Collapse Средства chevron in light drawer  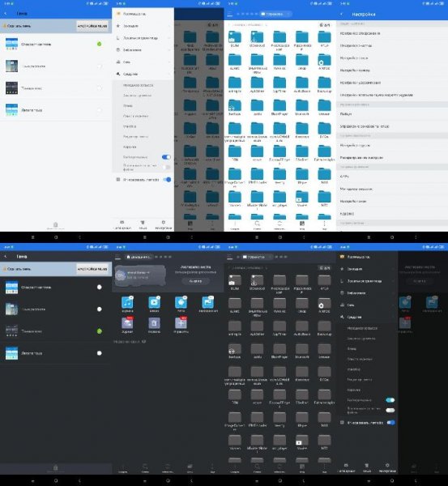pyautogui.click(x=169, y=74)
